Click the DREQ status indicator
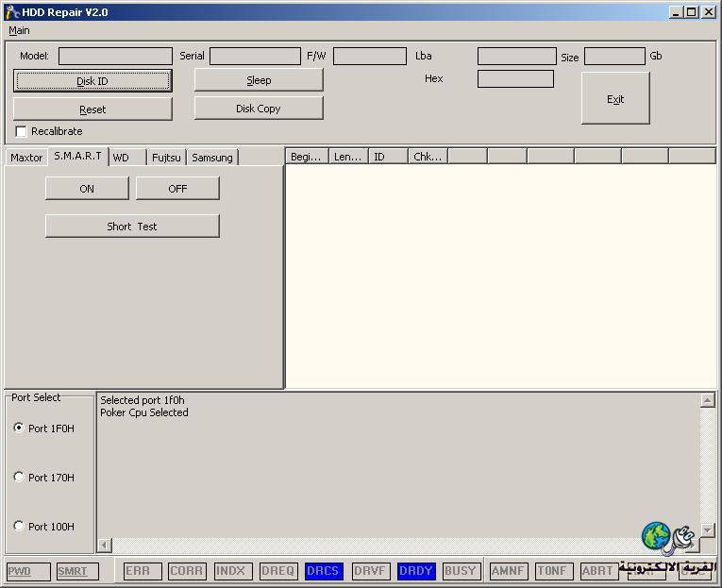 pos(278,571)
